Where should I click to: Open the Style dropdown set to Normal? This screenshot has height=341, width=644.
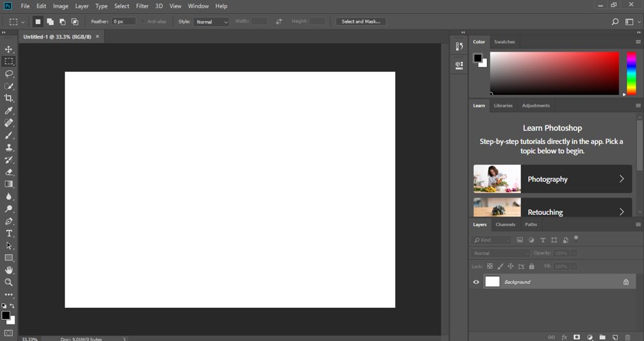[211, 22]
